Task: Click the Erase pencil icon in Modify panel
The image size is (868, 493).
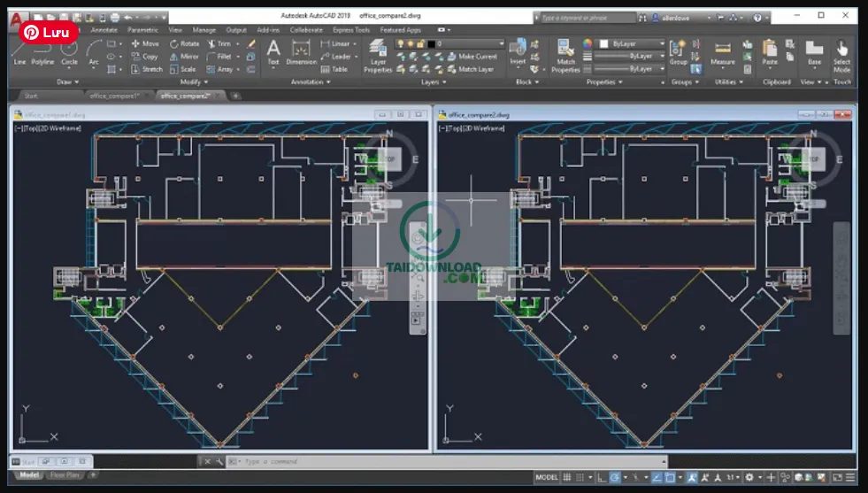Action: click(x=251, y=43)
